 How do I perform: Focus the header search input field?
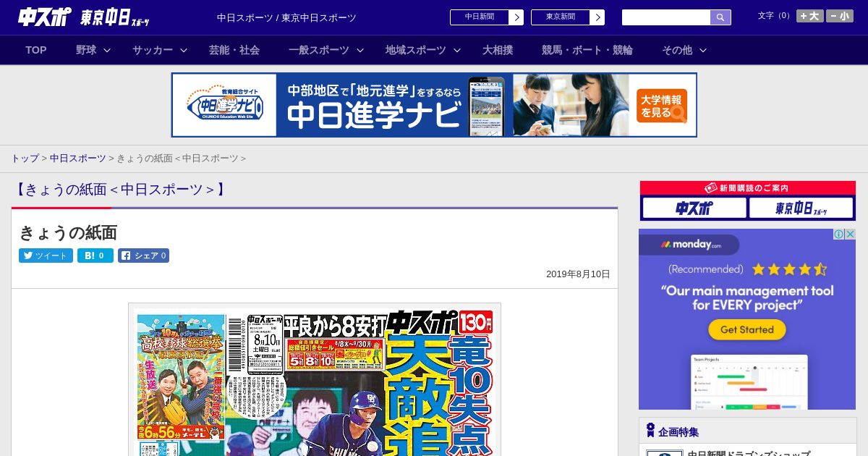[666, 17]
